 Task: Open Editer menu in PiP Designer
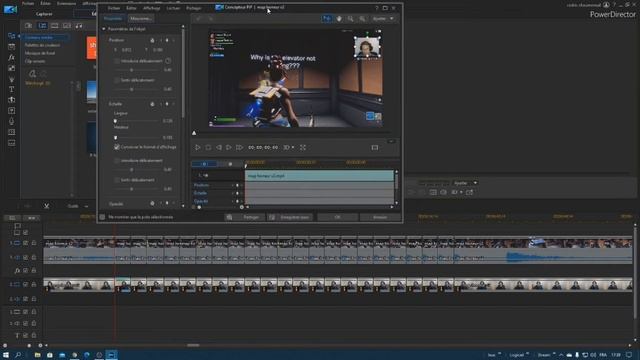(x=131, y=8)
